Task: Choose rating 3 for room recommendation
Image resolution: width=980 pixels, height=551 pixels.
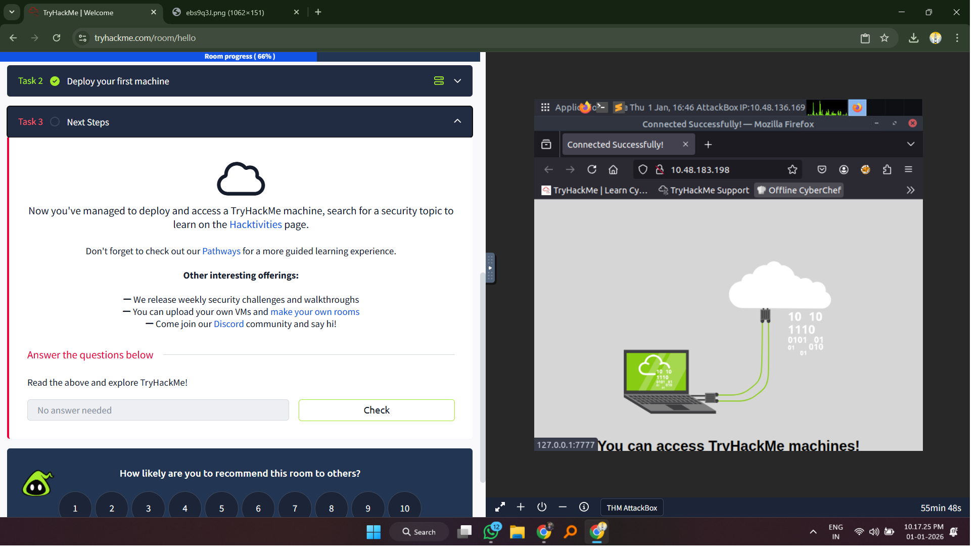Action: point(148,508)
